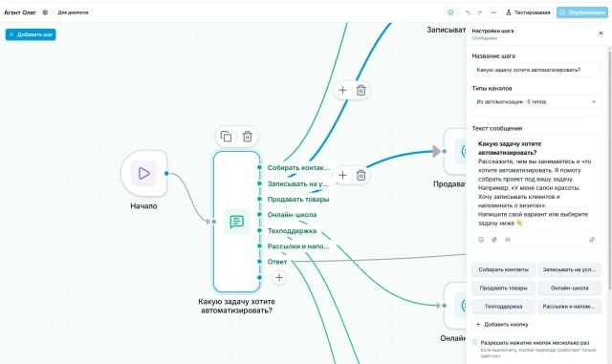Image resolution: width=612 pixels, height=364 pixels.
Task: Click the Для диалогов tag
Action: [73, 12]
